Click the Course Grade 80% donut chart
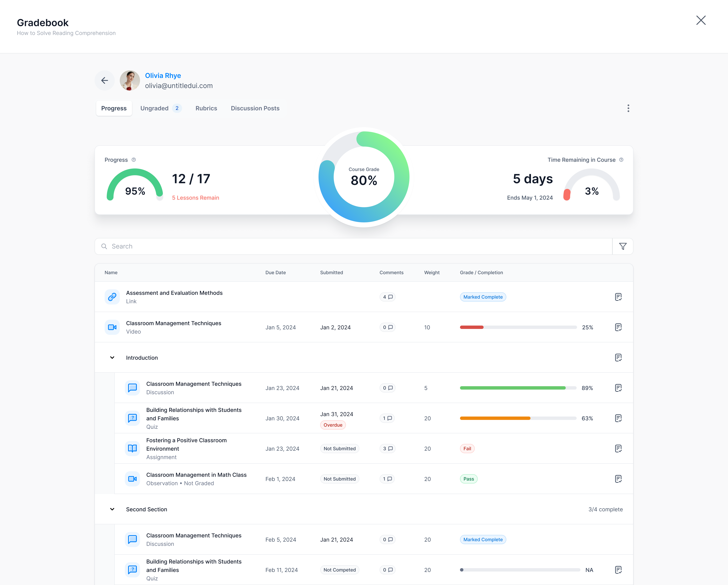 (x=364, y=177)
